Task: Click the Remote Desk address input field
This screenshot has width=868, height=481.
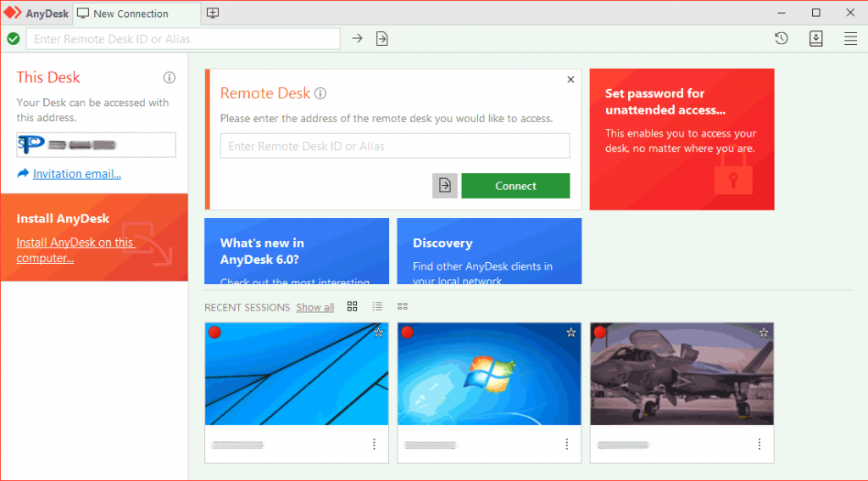Action: 394,146
